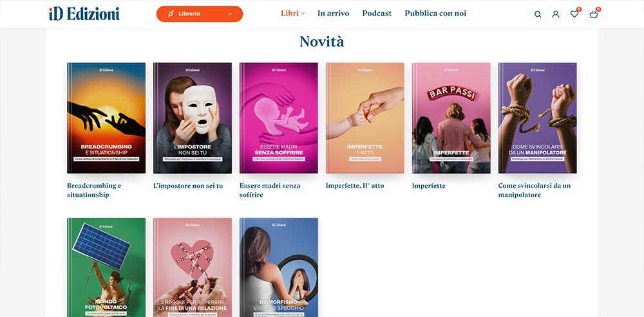This screenshot has height=317, width=644.
Task: Select the Mondo fotovoltaico book cover
Action: pyautogui.click(x=106, y=267)
